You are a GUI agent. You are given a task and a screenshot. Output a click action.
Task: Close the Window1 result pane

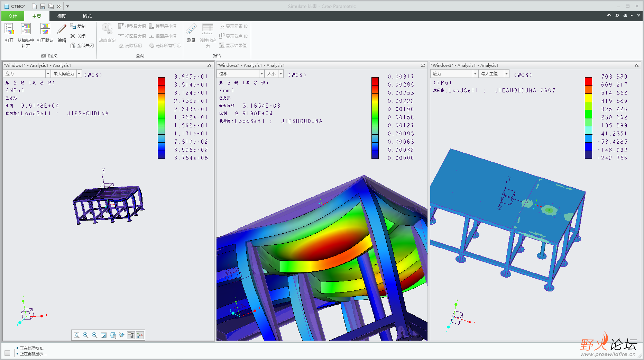[x=209, y=65]
